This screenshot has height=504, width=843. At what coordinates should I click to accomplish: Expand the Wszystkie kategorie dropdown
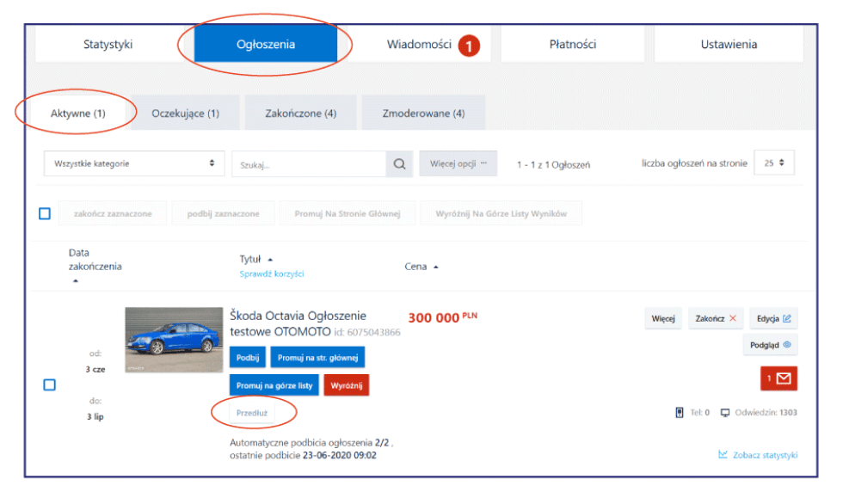pyautogui.click(x=134, y=163)
